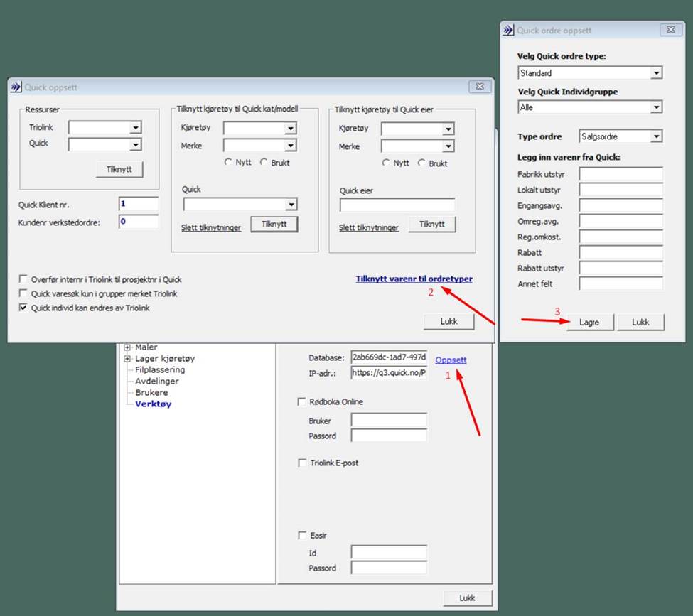Click Slett tilknytninger link in Quick eier group
Viewport: 693px width, 616px height.
point(369,227)
